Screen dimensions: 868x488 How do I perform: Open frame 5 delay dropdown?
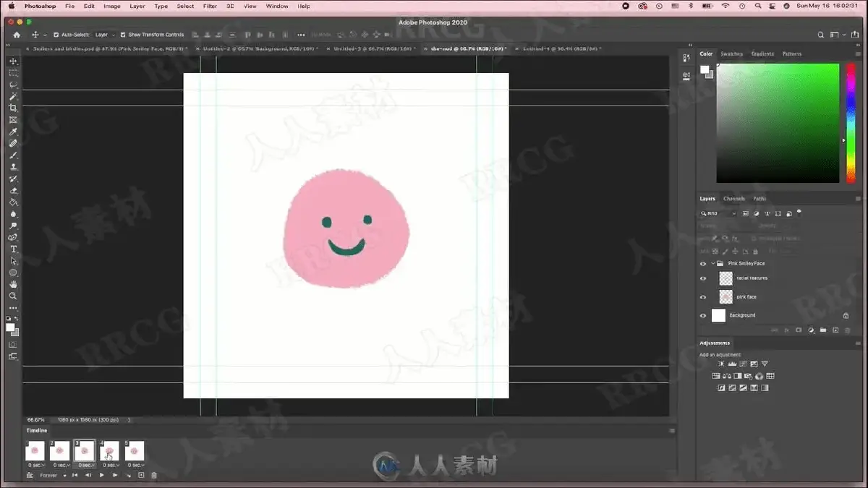click(135, 465)
